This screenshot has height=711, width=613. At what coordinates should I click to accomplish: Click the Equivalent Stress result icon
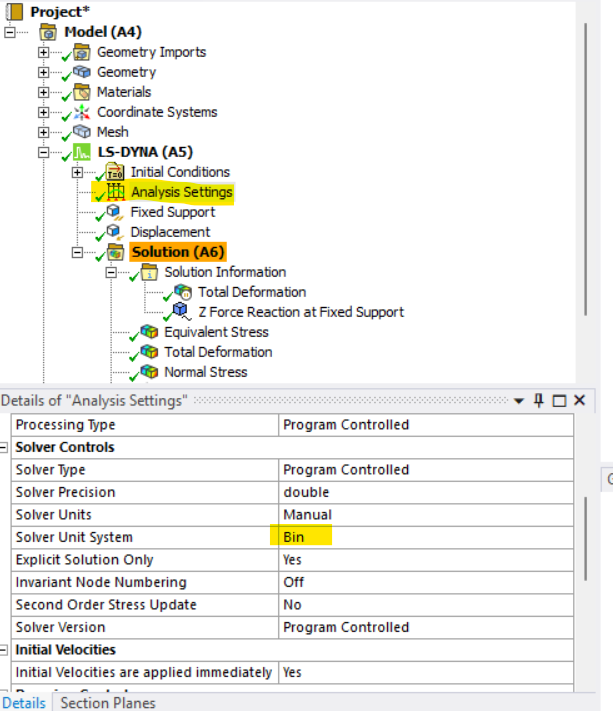[149, 332]
